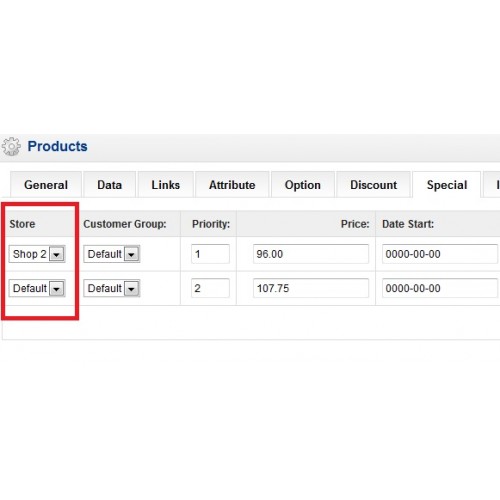The image size is (500, 500).
Task: Click the Products page heading
Action: 57,146
